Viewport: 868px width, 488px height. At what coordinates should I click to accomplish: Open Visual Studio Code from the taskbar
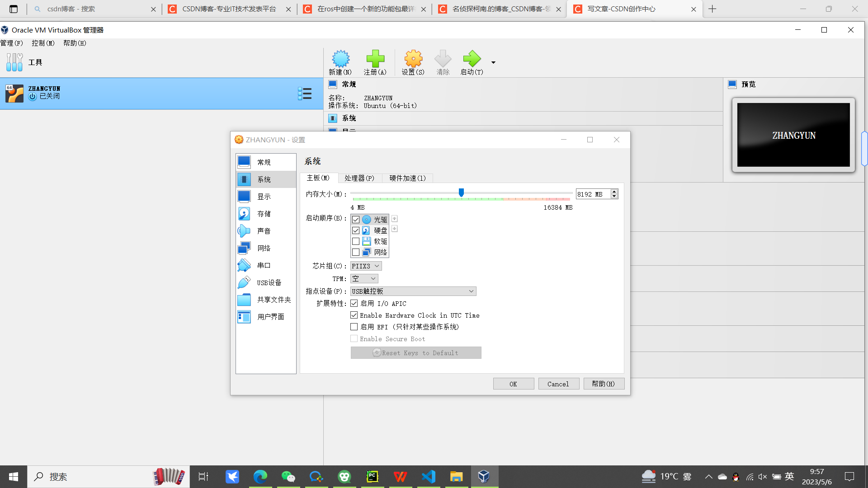point(429,477)
